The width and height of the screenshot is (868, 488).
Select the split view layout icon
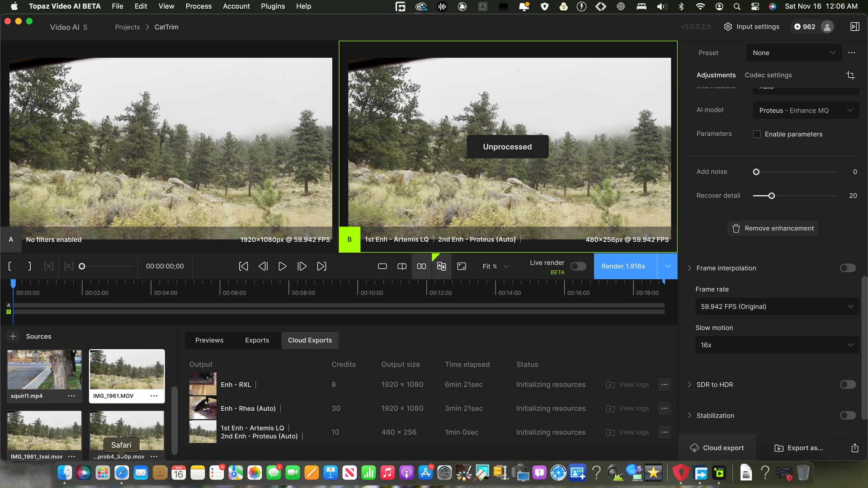click(402, 266)
